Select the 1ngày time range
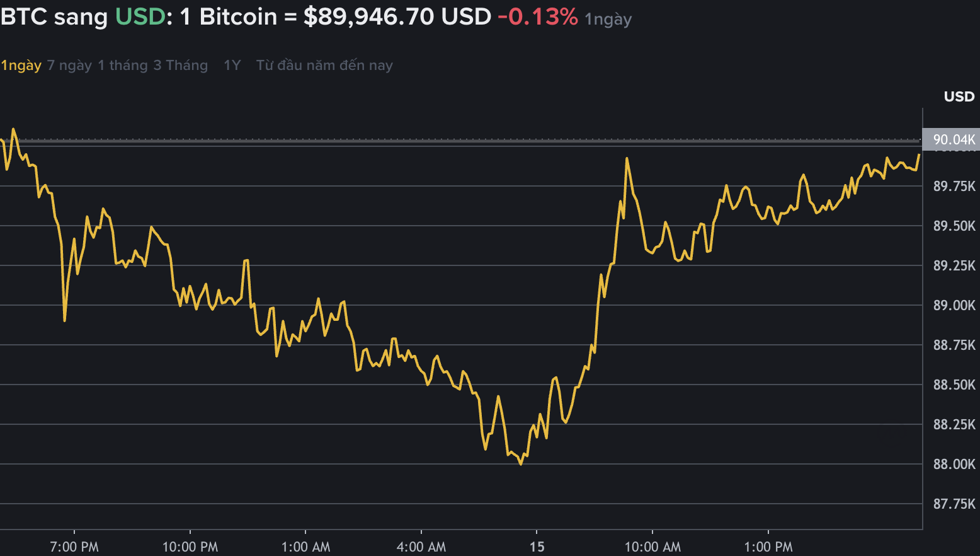This screenshot has width=980, height=556. [x=21, y=65]
